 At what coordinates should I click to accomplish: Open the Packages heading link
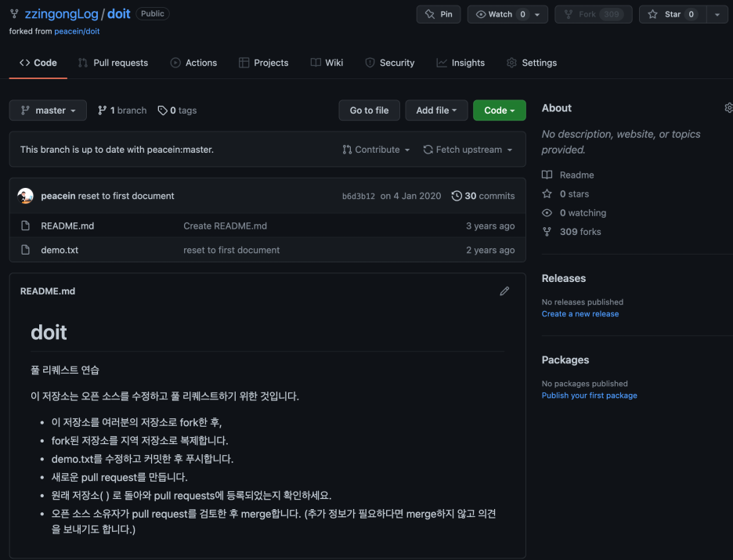[x=565, y=360]
